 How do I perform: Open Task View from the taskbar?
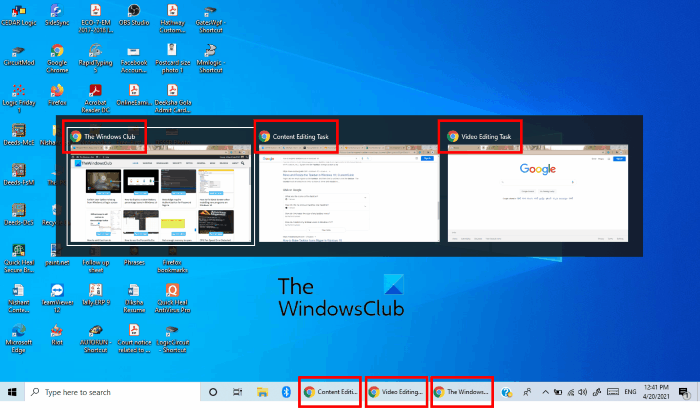[237, 392]
